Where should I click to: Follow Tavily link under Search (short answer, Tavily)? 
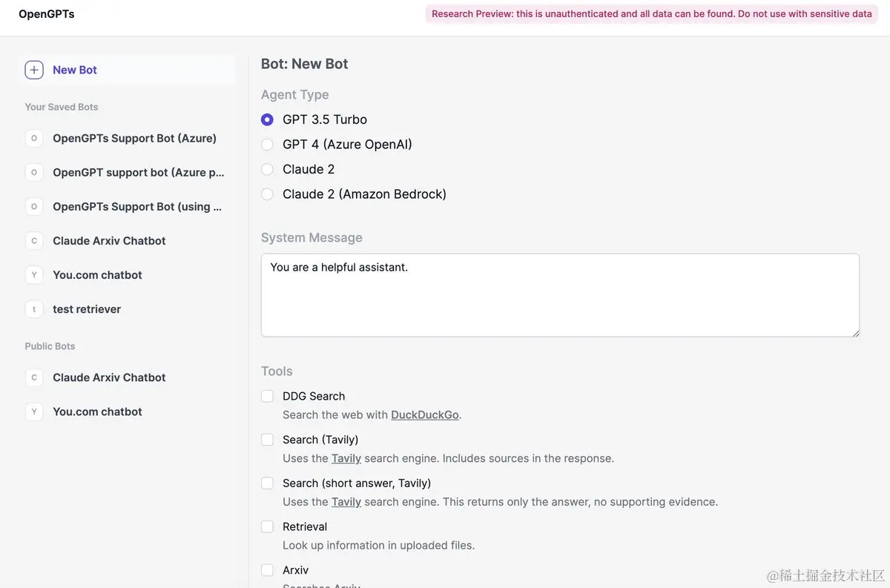(346, 502)
